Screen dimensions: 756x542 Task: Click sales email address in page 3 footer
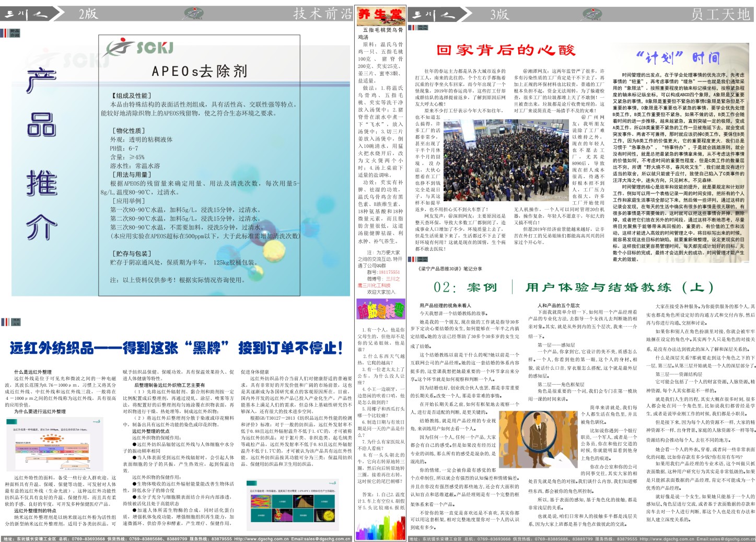click(x=725, y=538)
